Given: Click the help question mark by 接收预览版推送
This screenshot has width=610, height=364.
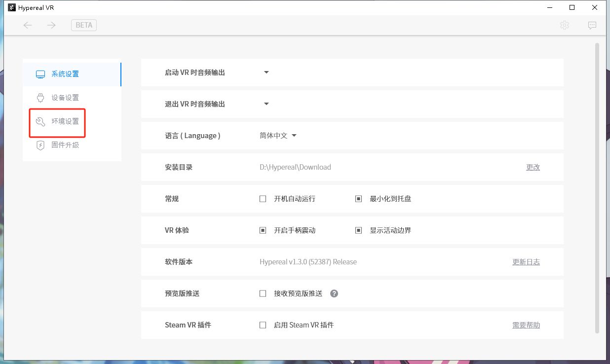Looking at the screenshot, I should click(x=334, y=293).
